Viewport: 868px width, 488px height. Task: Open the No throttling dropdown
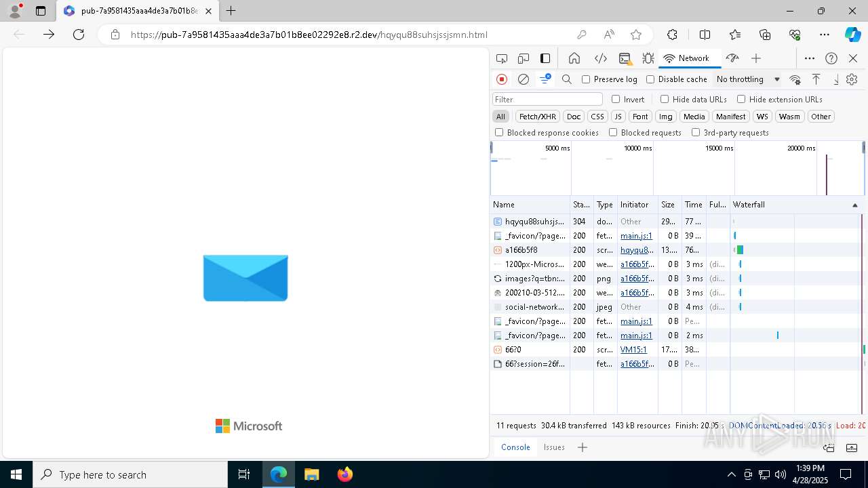click(748, 79)
